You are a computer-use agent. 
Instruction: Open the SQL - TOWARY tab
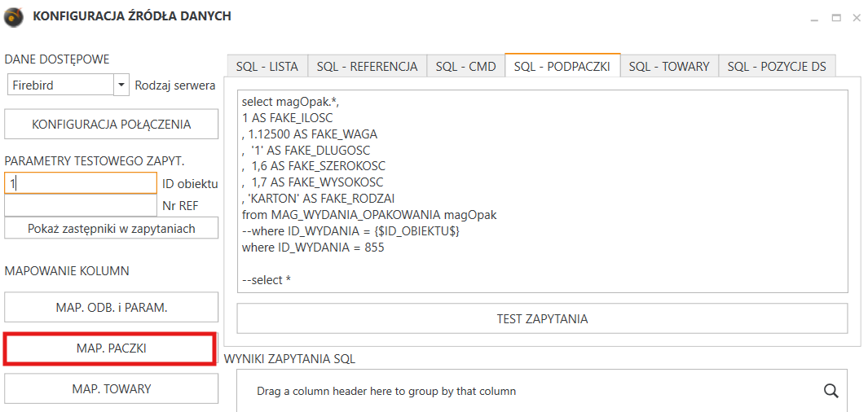tap(669, 67)
